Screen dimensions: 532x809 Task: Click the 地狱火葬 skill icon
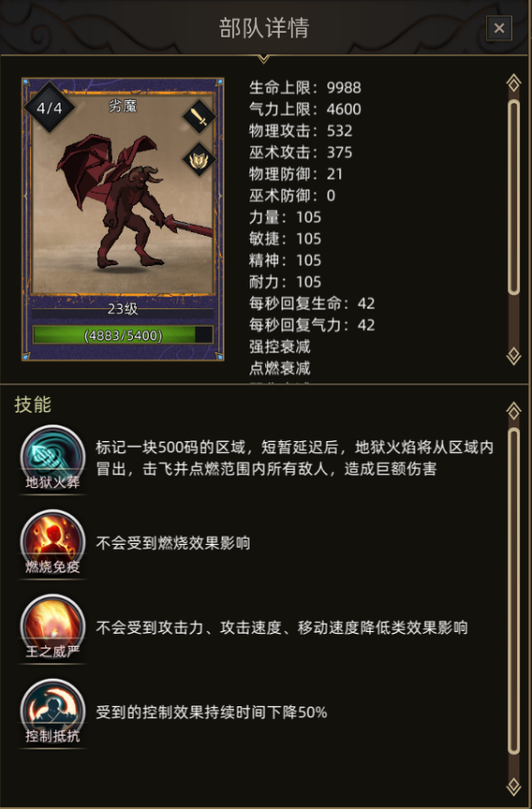pyautogui.click(x=52, y=458)
